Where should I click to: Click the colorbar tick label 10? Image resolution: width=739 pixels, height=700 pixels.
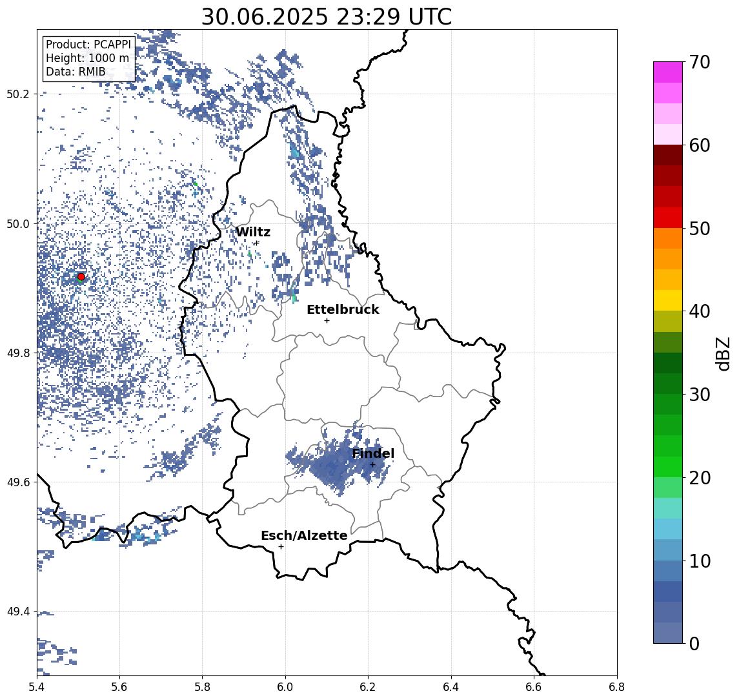click(x=700, y=561)
